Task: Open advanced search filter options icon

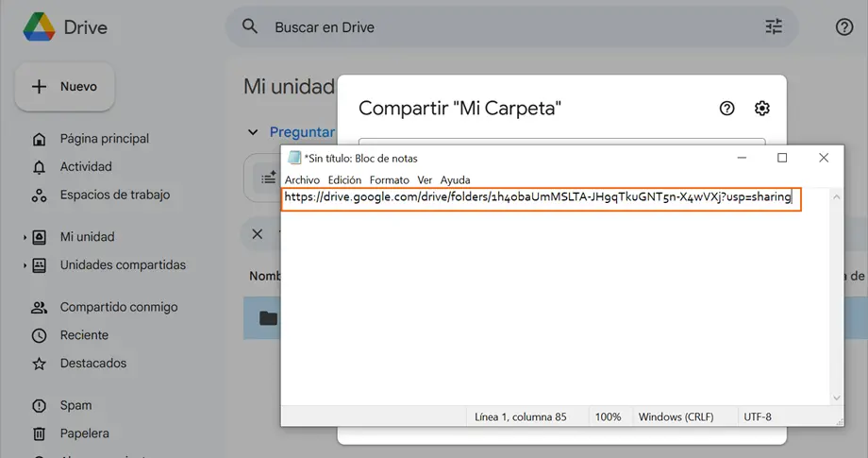Action: (774, 26)
